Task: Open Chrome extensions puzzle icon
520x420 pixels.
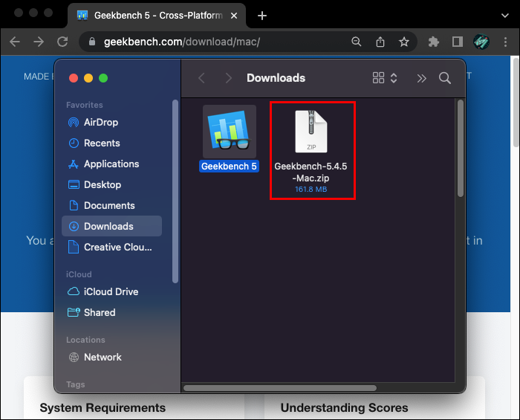Action: tap(433, 42)
